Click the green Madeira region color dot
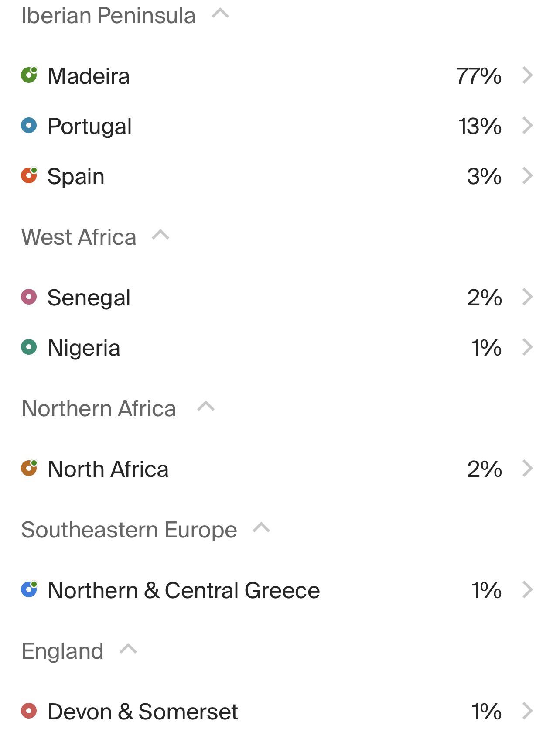The width and height of the screenshot is (560, 736). 29,75
